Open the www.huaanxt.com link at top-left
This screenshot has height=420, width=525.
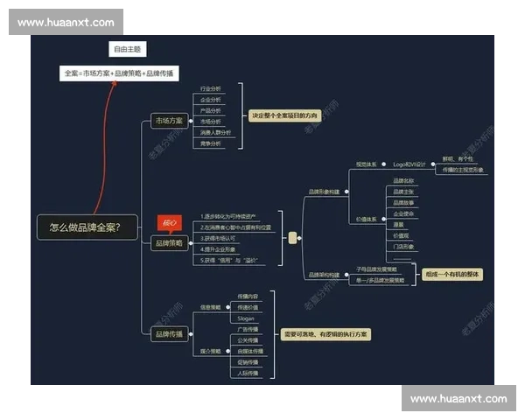tap(66, 22)
